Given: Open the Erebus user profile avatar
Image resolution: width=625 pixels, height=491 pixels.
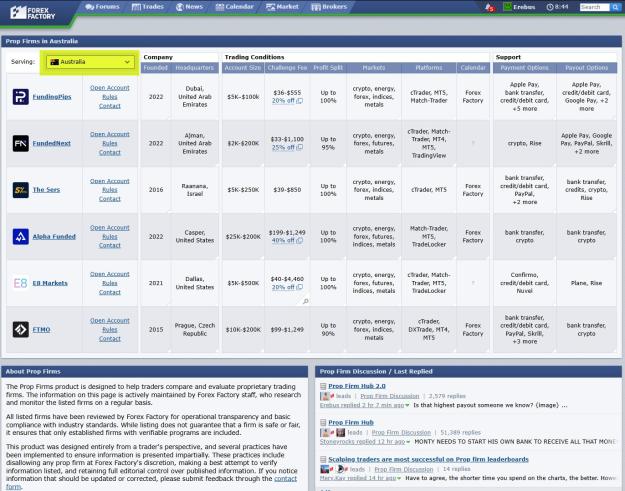Looking at the screenshot, I should pyautogui.click(x=507, y=7).
